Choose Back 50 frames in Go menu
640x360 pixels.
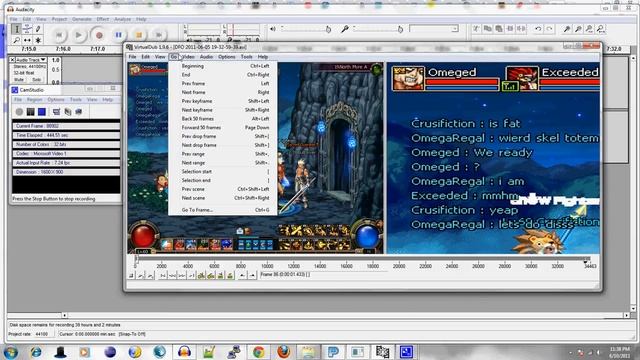coord(223,119)
